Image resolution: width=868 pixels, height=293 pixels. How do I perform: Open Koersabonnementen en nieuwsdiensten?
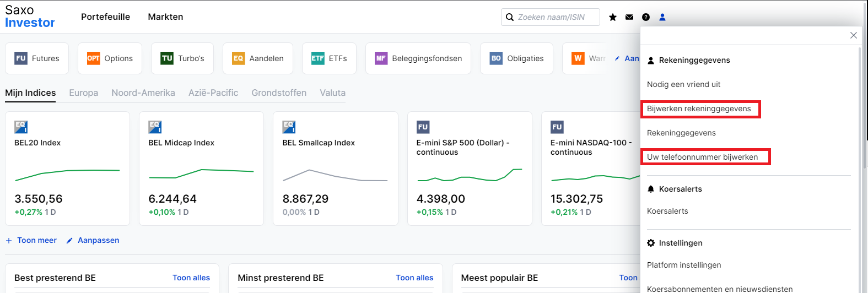tap(720, 289)
